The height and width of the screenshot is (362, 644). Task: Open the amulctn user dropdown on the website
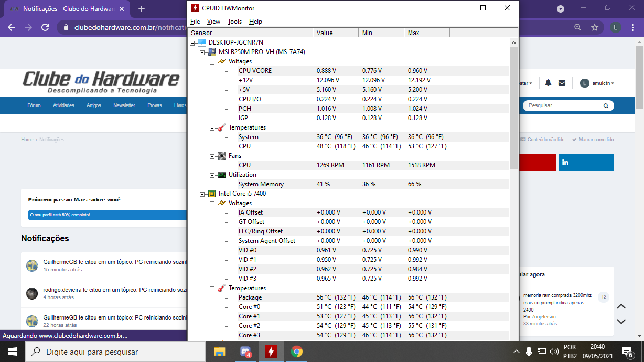pyautogui.click(x=597, y=83)
